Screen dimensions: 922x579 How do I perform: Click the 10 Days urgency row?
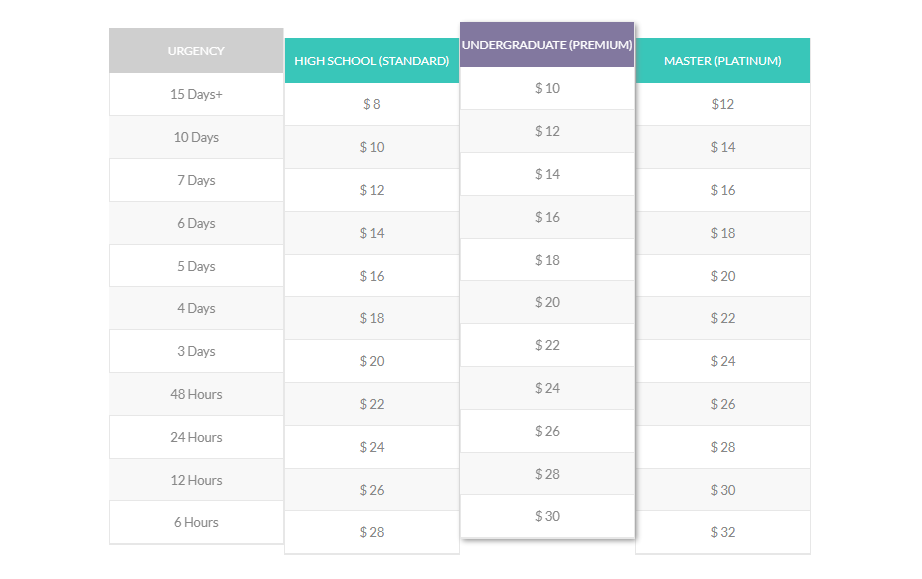196,137
